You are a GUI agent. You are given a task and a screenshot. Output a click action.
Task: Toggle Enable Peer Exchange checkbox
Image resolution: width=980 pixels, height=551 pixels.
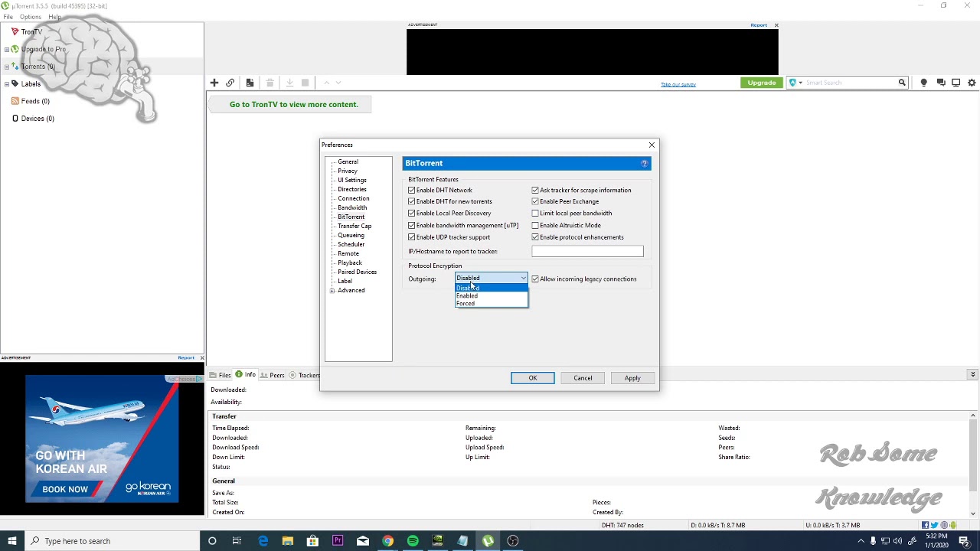point(535,201)
